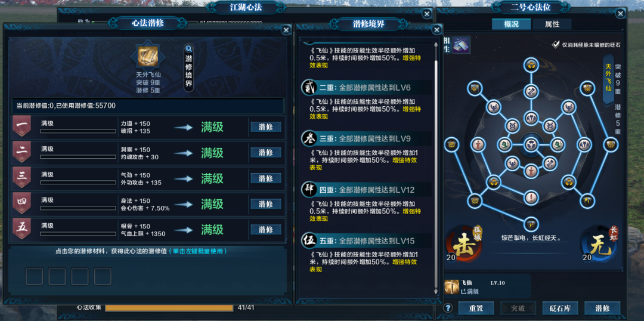This screenshot has height=321, width=644.
Task: Click the 天外飞仙 scroll icon
Action: (x=148, y=57)
